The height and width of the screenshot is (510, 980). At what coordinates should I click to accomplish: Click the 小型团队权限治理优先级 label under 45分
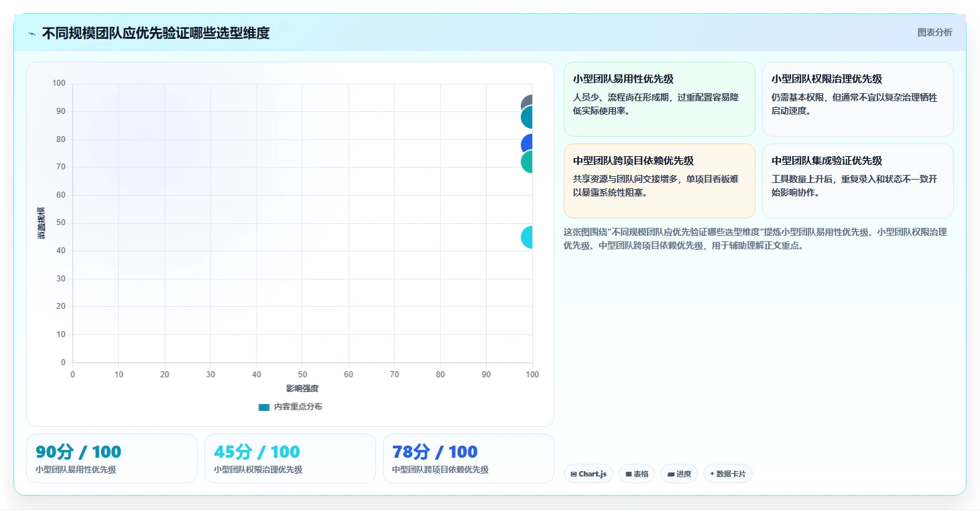click(258, 470)
